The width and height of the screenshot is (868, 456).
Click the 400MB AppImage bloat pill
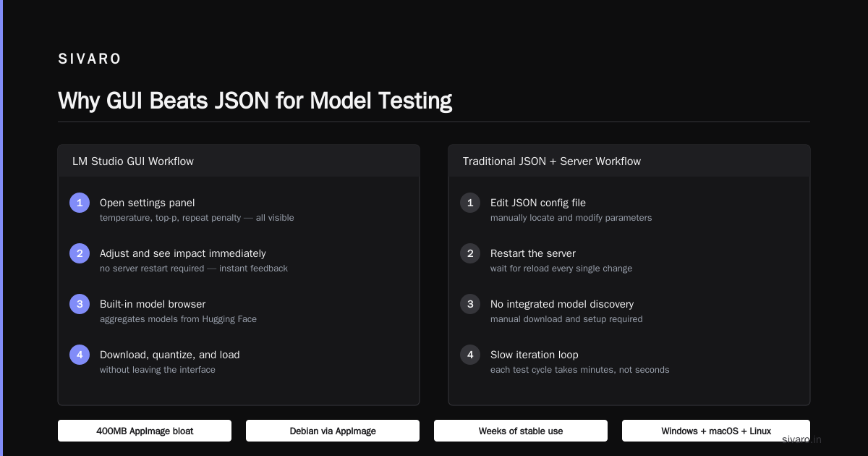[x=145, y=431]
